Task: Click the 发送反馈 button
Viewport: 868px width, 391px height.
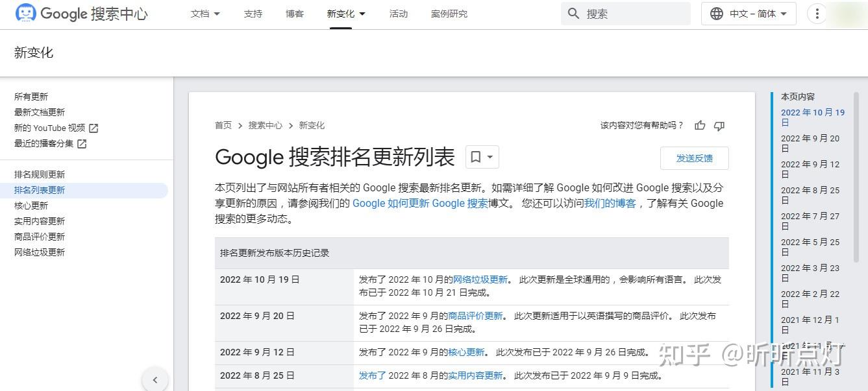Action: click(694, 158)
